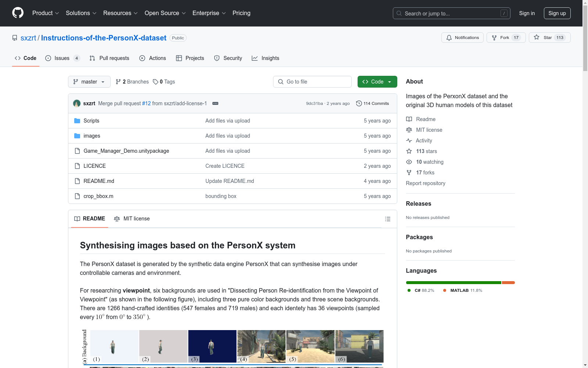Viewport: 588px width, 368px height.
Task: Click Report repository
Action: coord(426,183)
